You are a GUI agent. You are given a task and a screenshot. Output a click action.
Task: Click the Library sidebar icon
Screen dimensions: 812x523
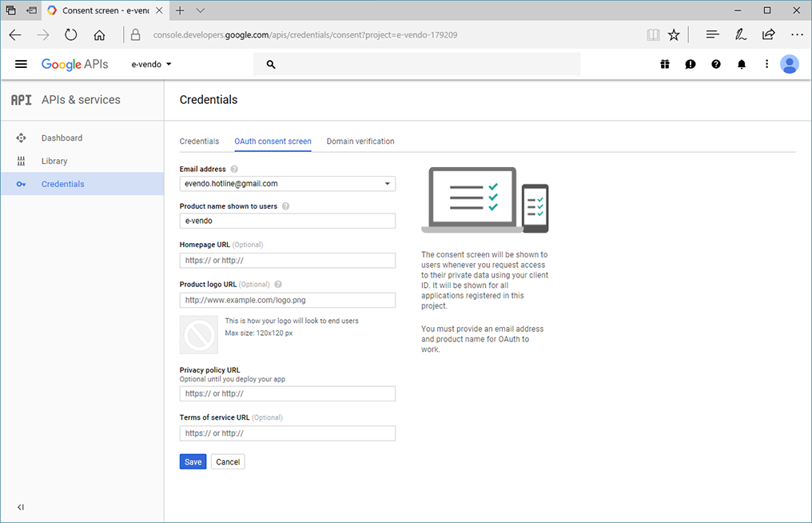point(21,162)
